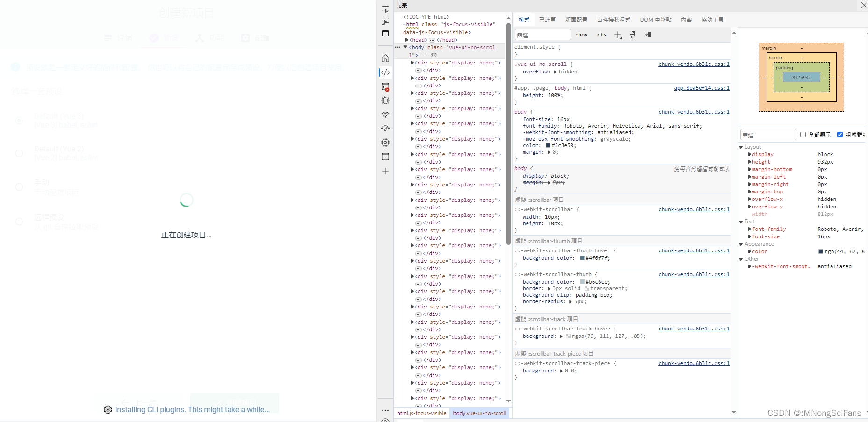The image size is (868, 422).
Task: Toggle the :hov element state panel
Action: pyautogui.click(x=581, y=35)
